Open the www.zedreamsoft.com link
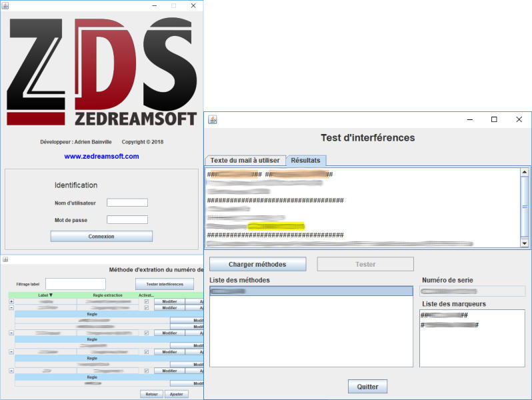The height and width of the screenshot is (400, 532). (101, 157)
